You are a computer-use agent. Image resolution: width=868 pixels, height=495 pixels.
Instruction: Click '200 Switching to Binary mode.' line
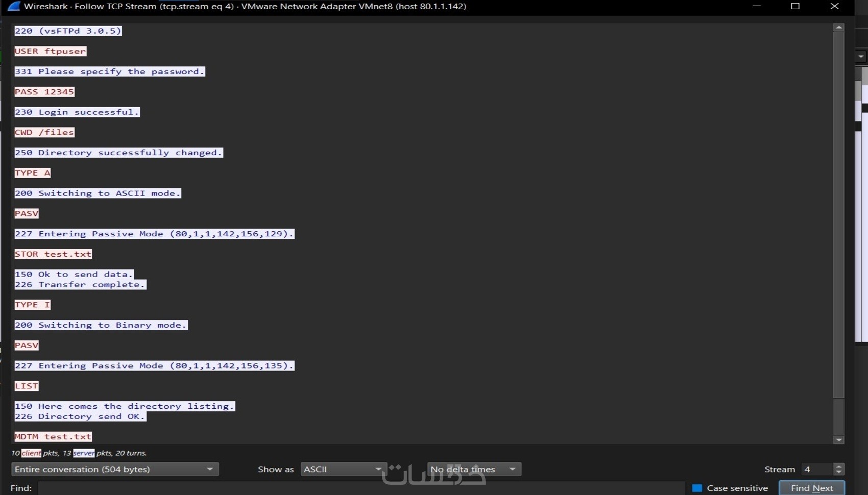point(101,325)
